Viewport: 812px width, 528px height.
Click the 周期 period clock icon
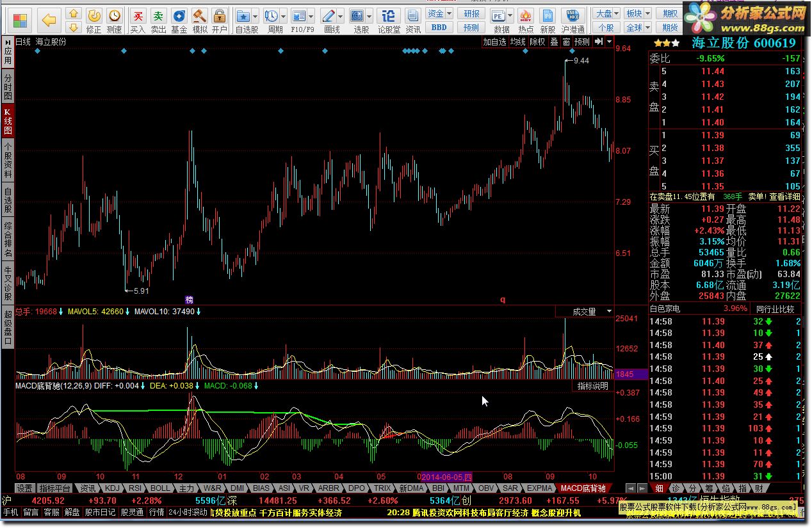272,15
